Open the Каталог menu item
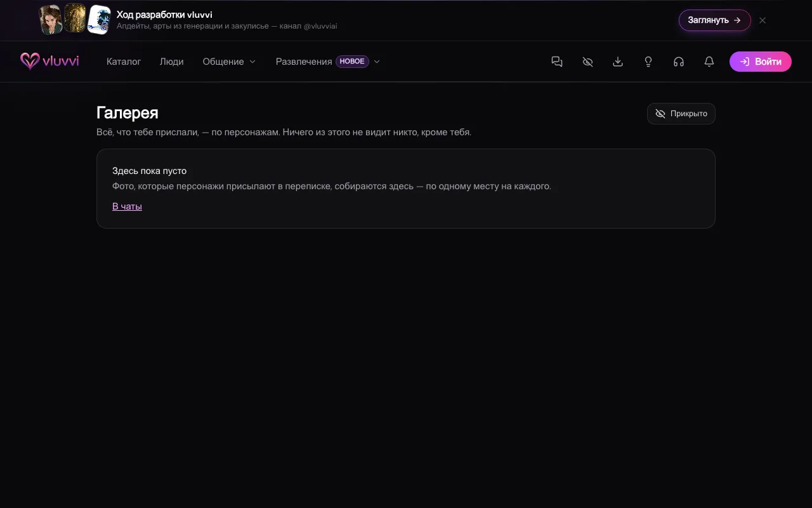Viewport: 812px width, 508px height. 124,62
